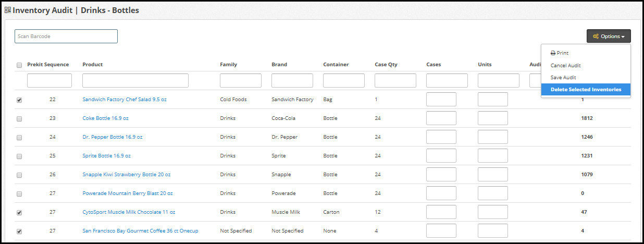Screen dimensions: 644x244
Task: Click the Cold Foods family cell
Action: pyautogui.click(x=233, y=99)
